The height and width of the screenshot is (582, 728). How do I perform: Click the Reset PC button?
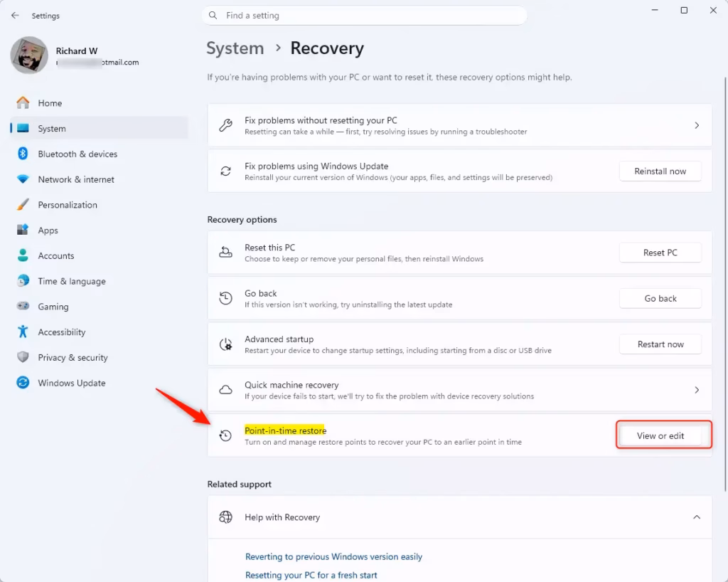tap(660, 253)
